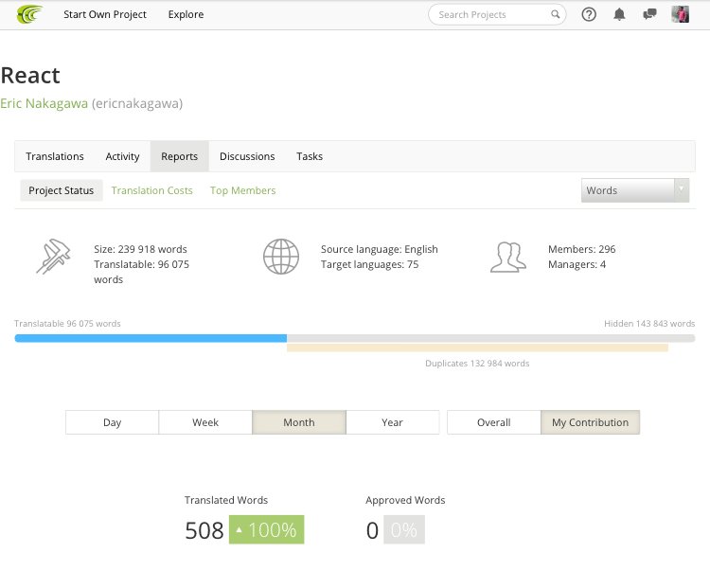
Task: Click the members people icon
Action: [508, 257]
